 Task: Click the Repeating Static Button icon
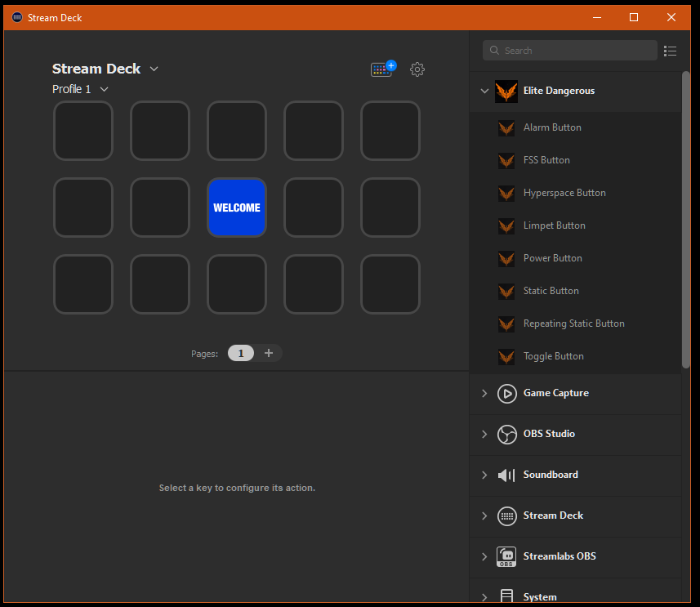click(x=506, y=324)
